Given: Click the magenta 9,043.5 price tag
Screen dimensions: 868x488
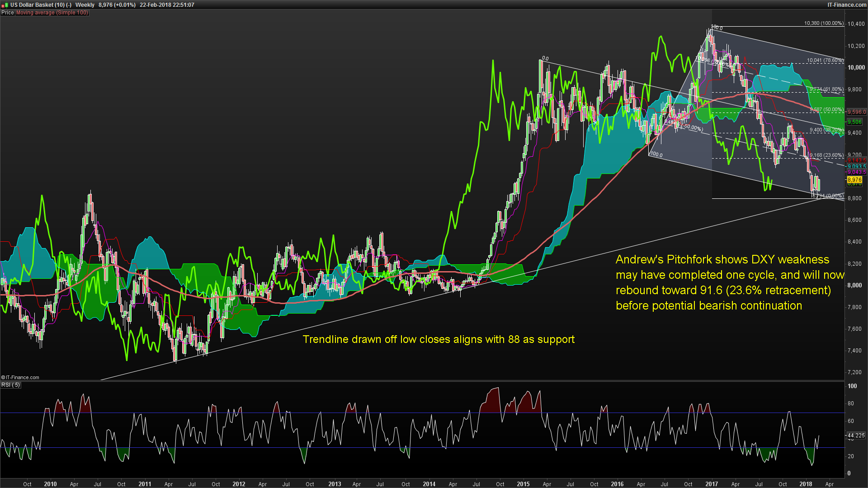Looking at the screenshot, I should click(x=856, y=172).
